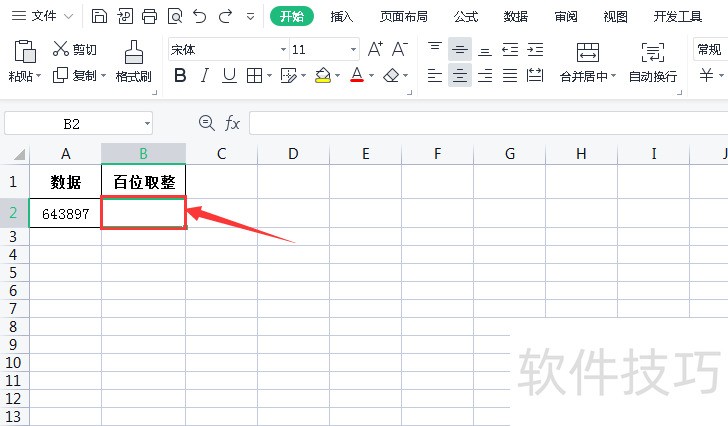Align text to bottom
Screen dimensions: 728x426
(485, 50)
